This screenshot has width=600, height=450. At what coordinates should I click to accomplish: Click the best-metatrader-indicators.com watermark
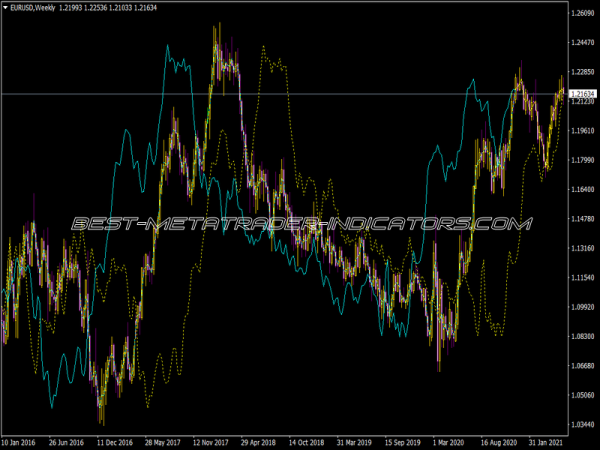pos(300,224)
